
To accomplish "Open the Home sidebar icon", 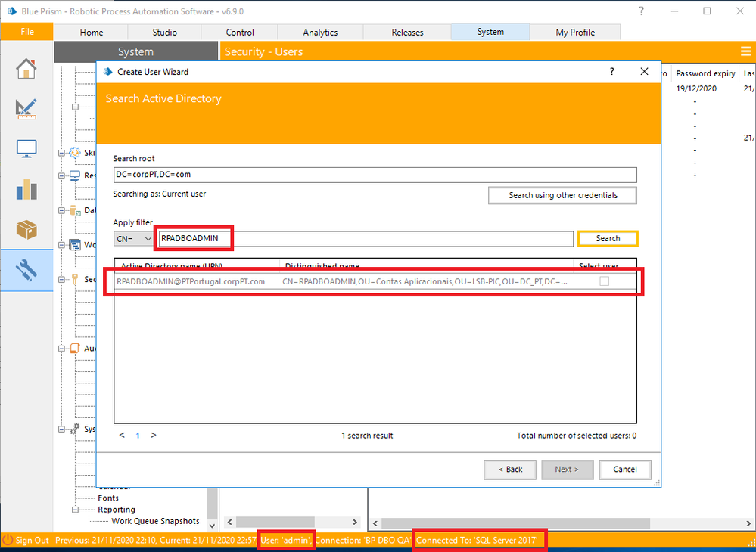I will tap(26, 69).
